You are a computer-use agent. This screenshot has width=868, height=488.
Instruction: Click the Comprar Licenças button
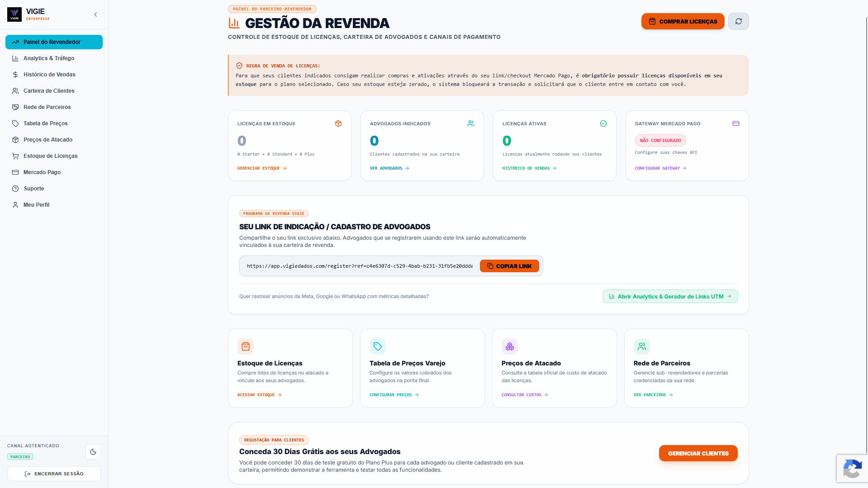tap(683, 21)
